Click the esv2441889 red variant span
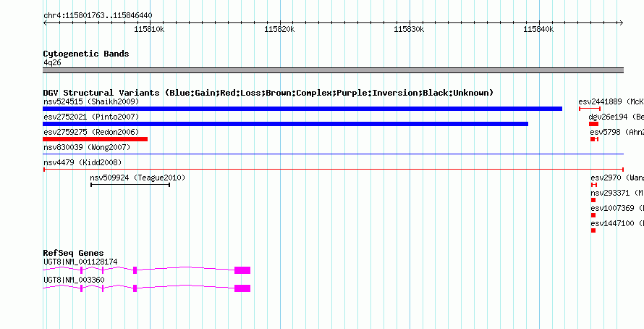Viewport: 644px width, 329px height. click(x=590, y=109)
